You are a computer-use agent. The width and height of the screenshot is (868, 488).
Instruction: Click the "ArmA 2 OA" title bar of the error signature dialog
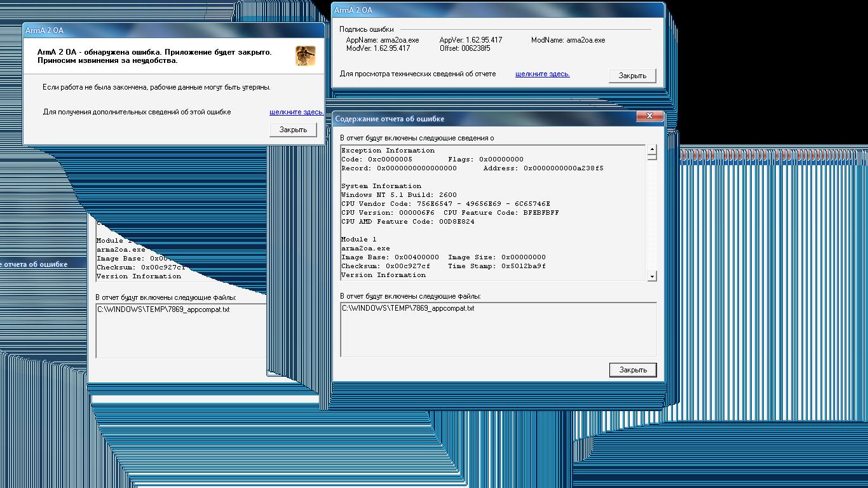tap(498, 10)
